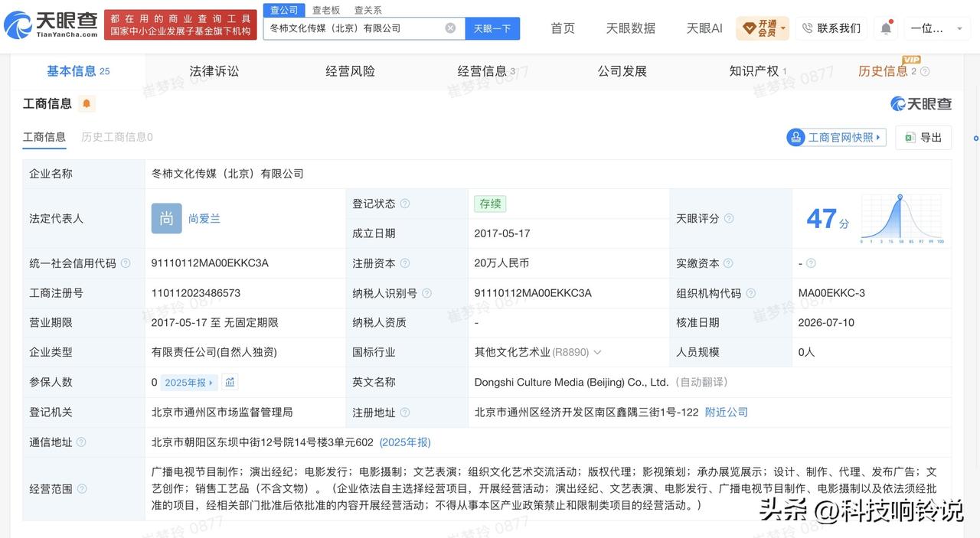Click help icon beside 组织机构代码
Viewport: 980px width, 538px height.
(x=750, y=293)
